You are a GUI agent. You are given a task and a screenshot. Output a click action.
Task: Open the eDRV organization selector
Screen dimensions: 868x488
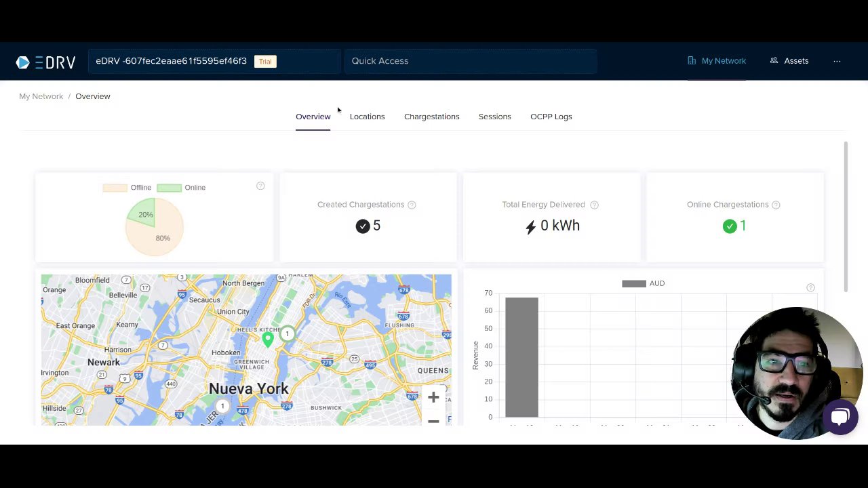coord(214,61)
